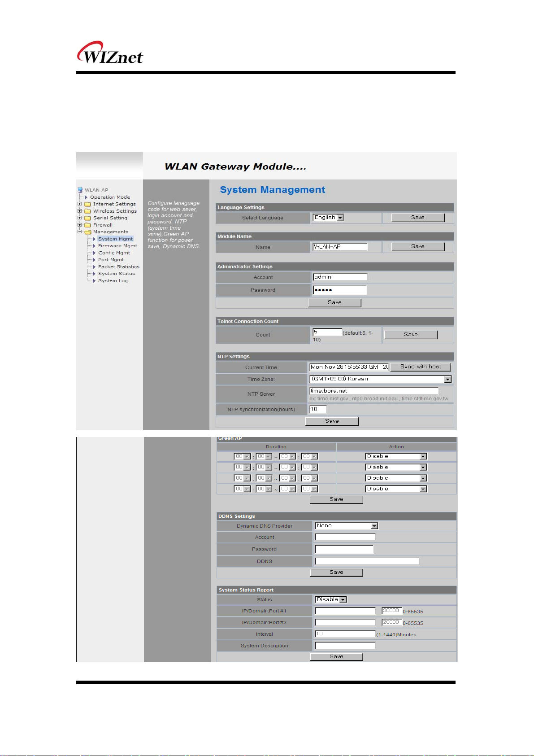This screenshot has width=534, height=756.
Task: Open the Time Zone dropdown
Action: tap(381, 379)
